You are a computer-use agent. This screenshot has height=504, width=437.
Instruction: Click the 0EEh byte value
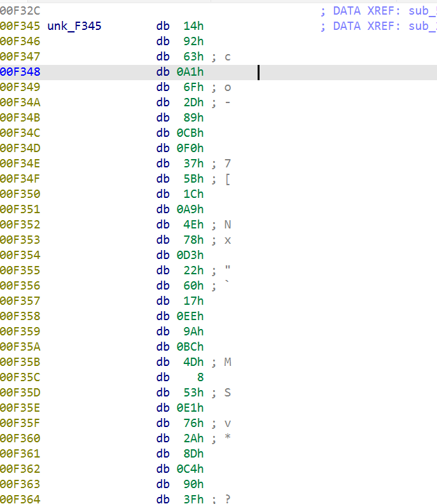(190, 316)
